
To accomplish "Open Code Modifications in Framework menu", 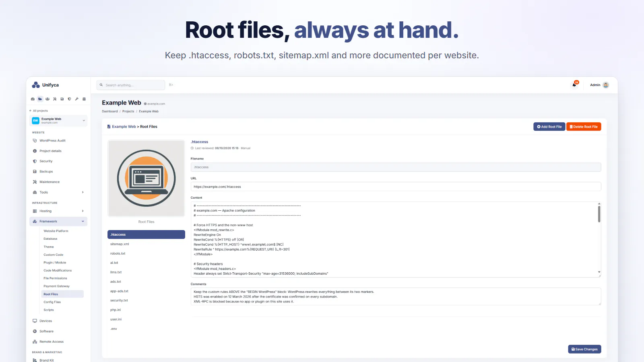I will (58, 271).
